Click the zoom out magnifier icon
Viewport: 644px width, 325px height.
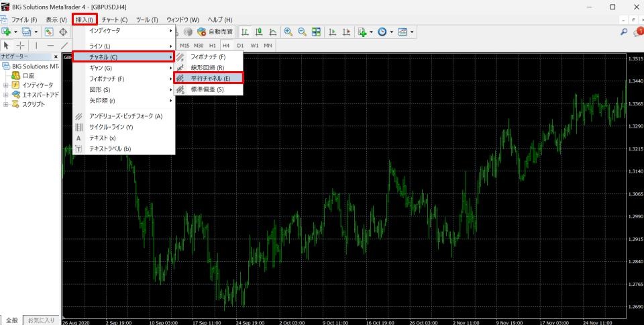(x=302, y=32)
